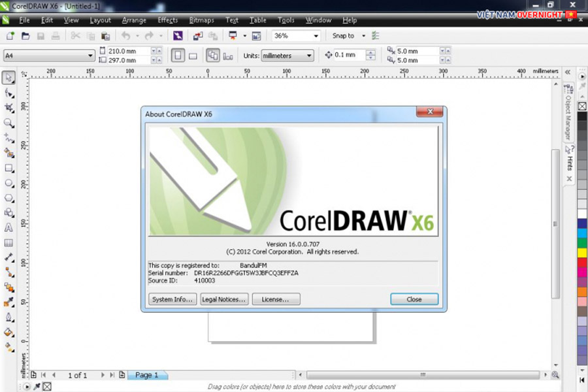This screenshot has height=392, width=588.
Task: Click the page height 297.0 mm field
Action: (129, 60)
